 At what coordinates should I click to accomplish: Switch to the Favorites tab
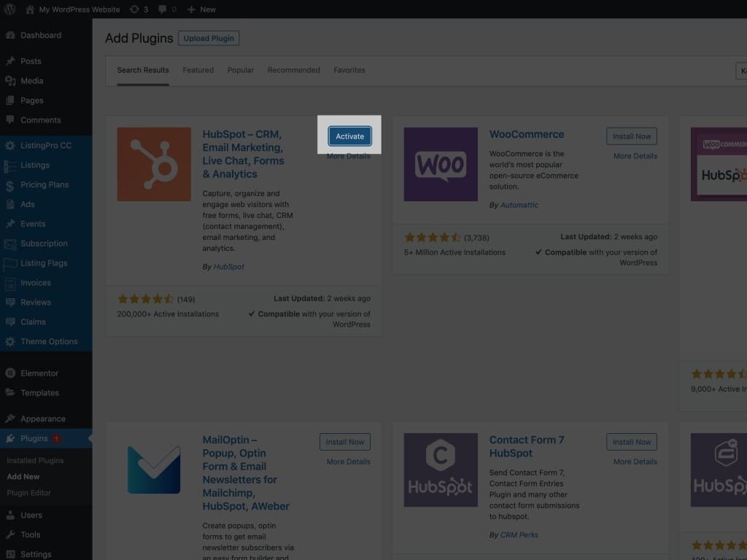pyautogui.click(x=349, y=70)
